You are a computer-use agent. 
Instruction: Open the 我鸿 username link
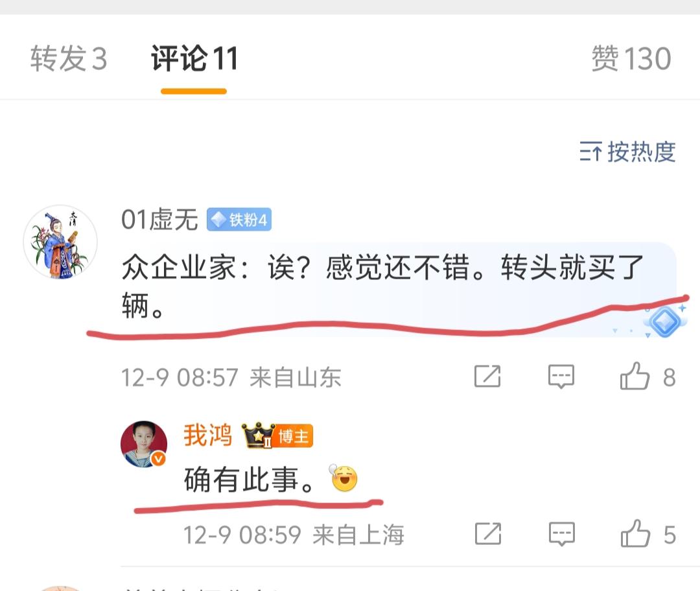tap(207, 435)
